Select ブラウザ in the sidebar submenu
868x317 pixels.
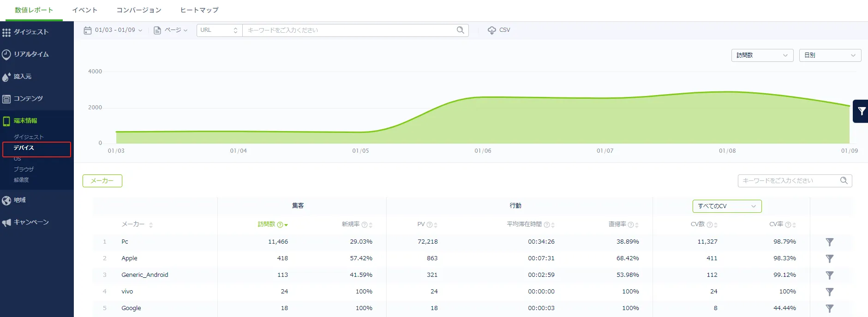[x=24, y=169]
